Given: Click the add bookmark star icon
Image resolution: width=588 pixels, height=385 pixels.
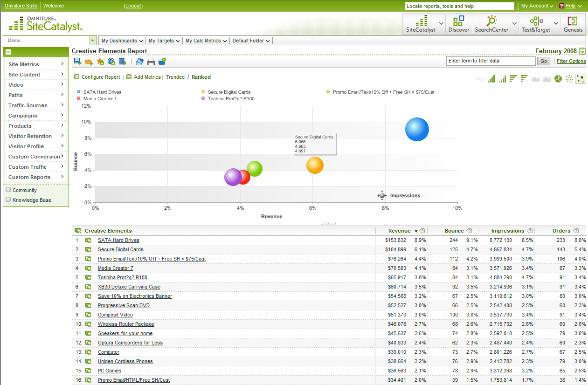Looking at the screenshot, I should pos(100,62).
